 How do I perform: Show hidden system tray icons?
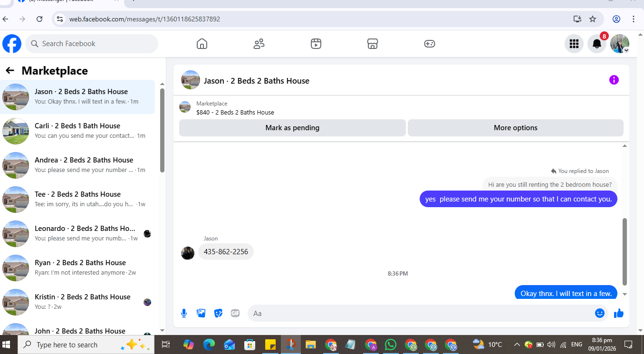click(x=517, y=344)
